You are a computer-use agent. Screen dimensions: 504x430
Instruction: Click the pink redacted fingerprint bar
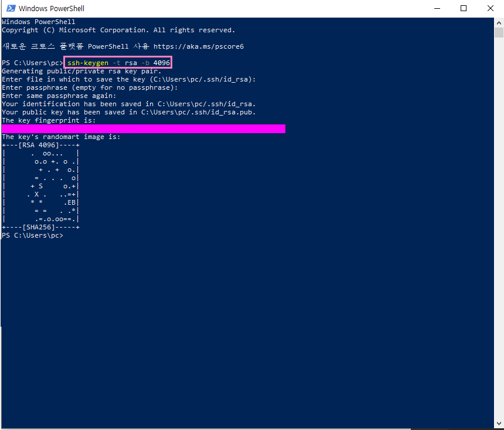tap(144, 128)
